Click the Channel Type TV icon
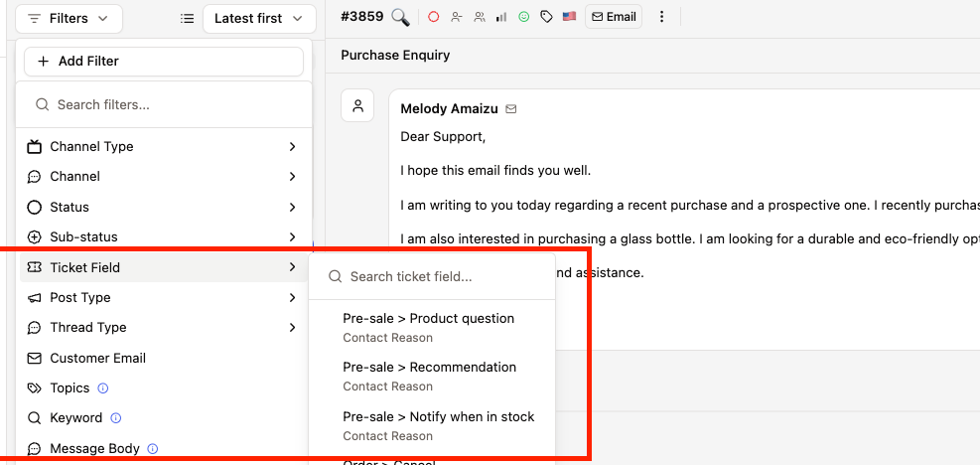The image size is (980, 465). [35, 146]
